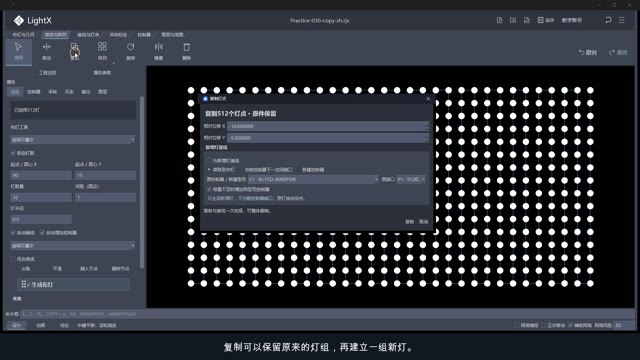Screen dimensions: 640x360
Task: Toggle the checkbox below the first left-panel dropdown
Action: 13,153
